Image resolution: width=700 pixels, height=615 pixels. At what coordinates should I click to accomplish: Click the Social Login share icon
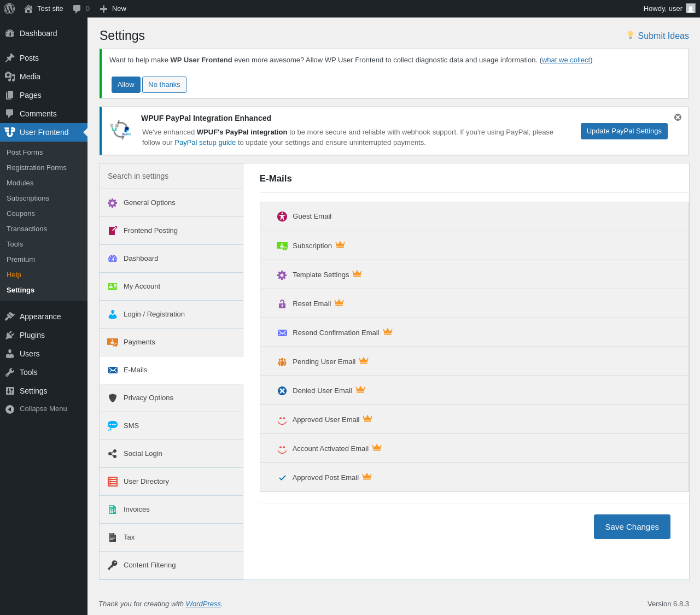coord(113,454)
